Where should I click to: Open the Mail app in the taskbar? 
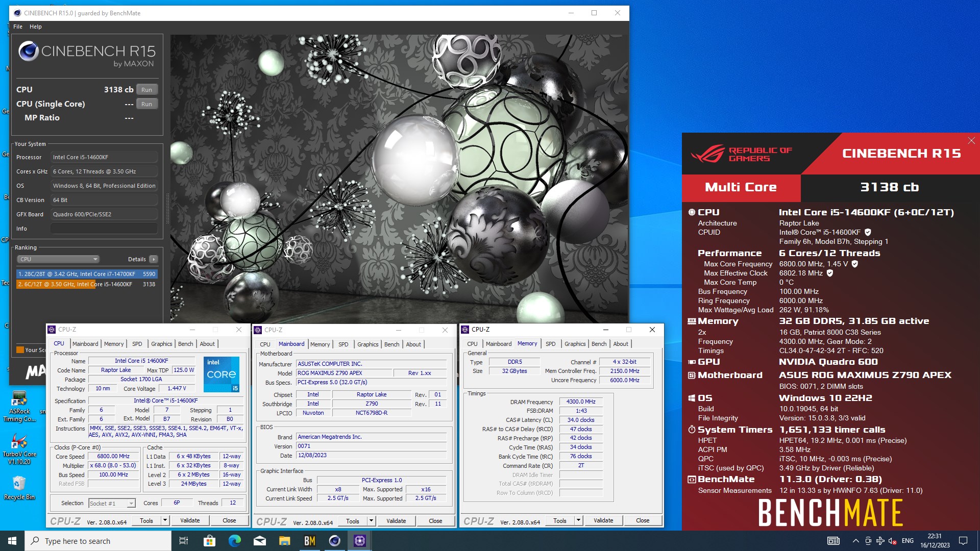click(x=259, y=541)
